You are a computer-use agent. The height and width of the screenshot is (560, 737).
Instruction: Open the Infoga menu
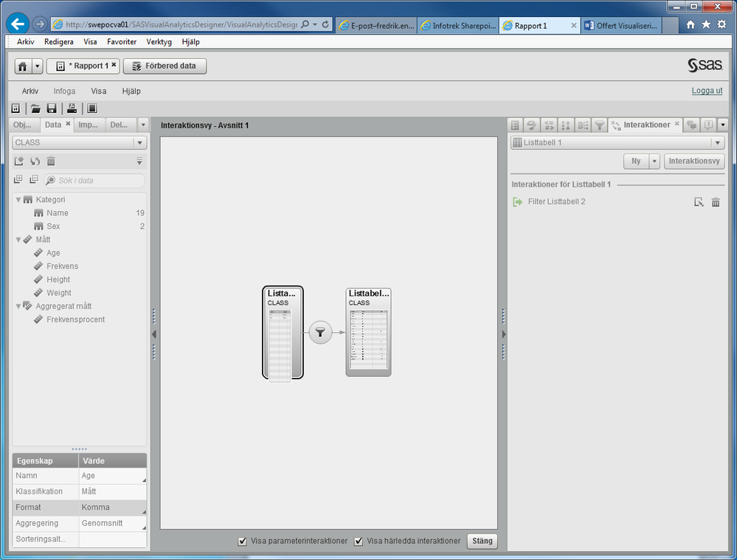click(64, 91)
